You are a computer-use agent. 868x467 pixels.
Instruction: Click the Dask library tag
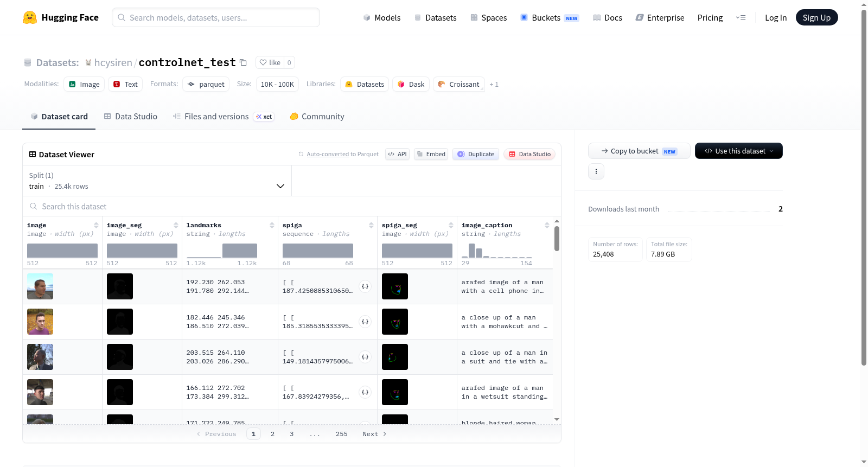point(411,84)
